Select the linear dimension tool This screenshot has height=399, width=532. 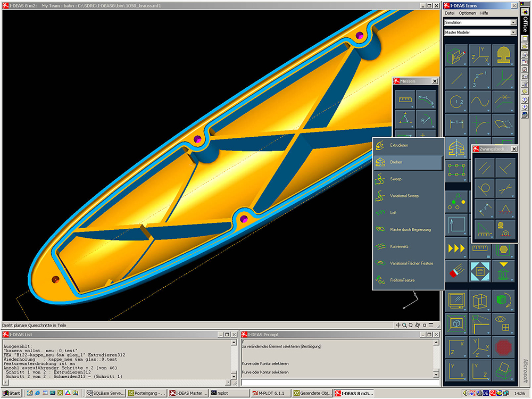[456, 124]
